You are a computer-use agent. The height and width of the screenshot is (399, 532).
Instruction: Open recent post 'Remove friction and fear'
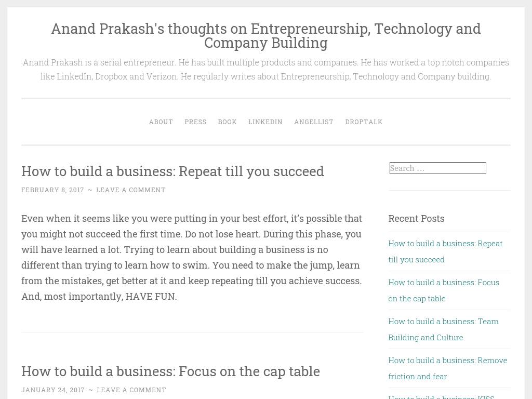point(447,368)
